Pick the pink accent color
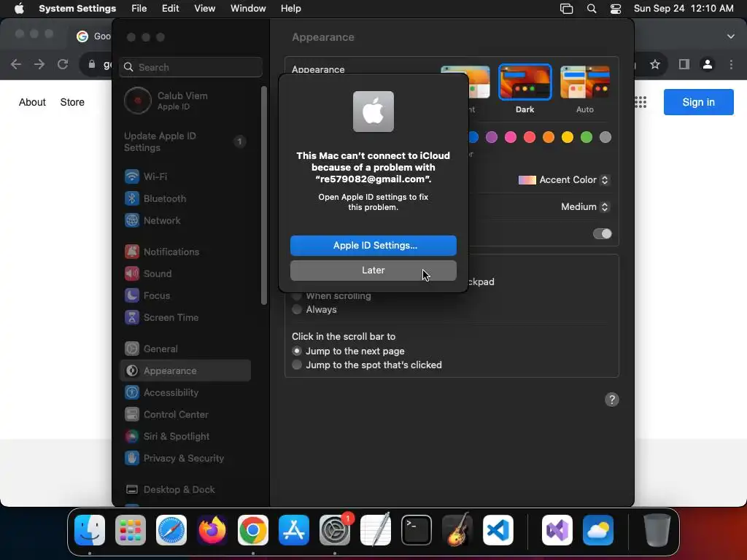The height and width of the screenshot is (560, 747). coord(511,138)
